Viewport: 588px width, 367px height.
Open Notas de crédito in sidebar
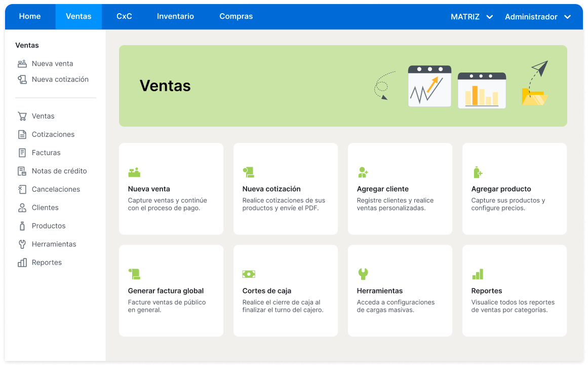tap(59, 171)
